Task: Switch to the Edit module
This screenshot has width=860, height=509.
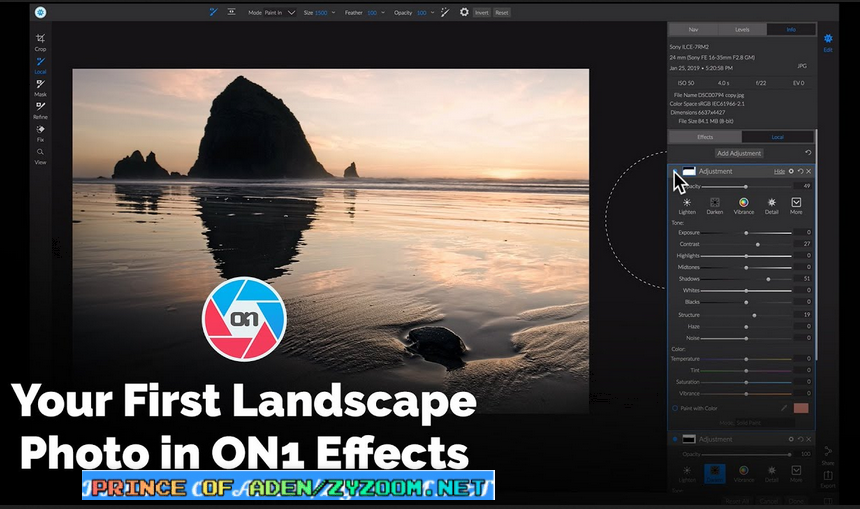Action: tap(828, 42)
